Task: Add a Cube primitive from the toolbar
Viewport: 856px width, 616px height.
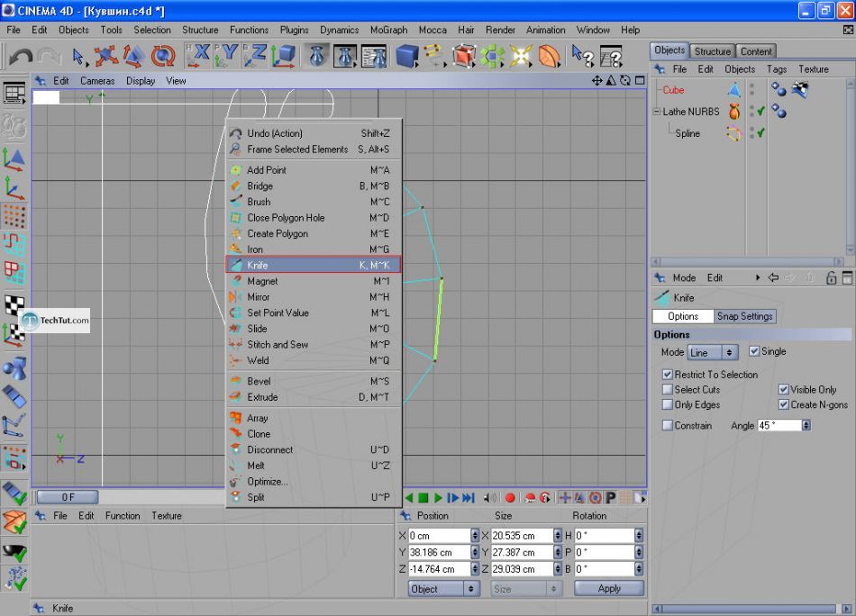Action: click(407, 56)
